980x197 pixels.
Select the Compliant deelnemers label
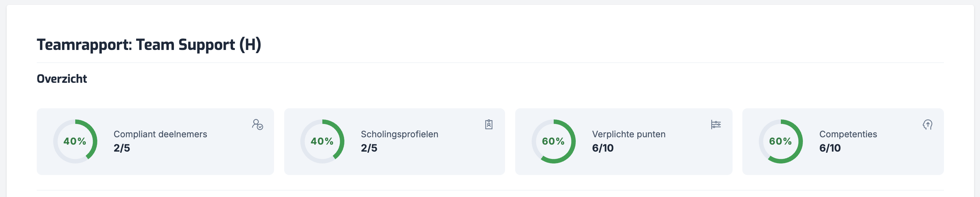160,134
